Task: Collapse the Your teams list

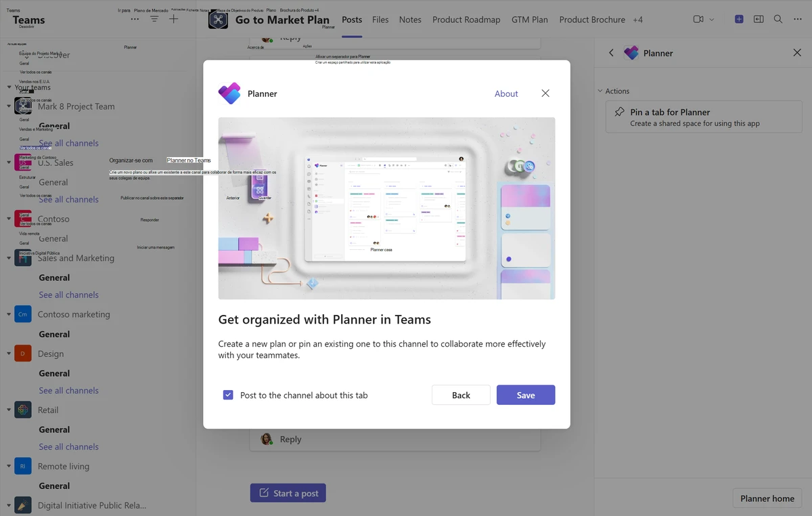Action: (9, 87)
